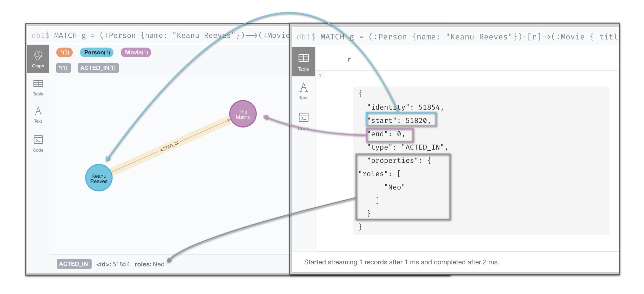Switch to Graph view in left panel

click(x=38, y=59)
